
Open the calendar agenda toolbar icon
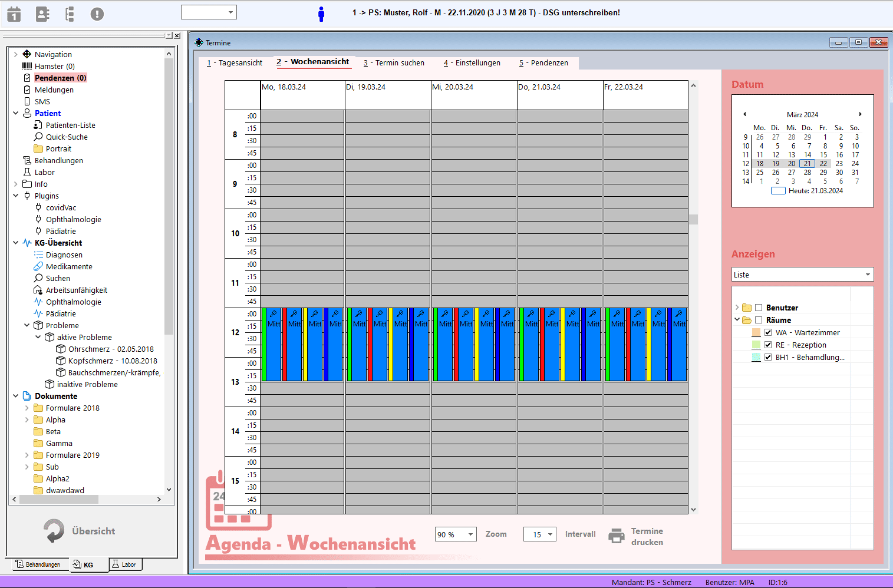tap(14, 14)
